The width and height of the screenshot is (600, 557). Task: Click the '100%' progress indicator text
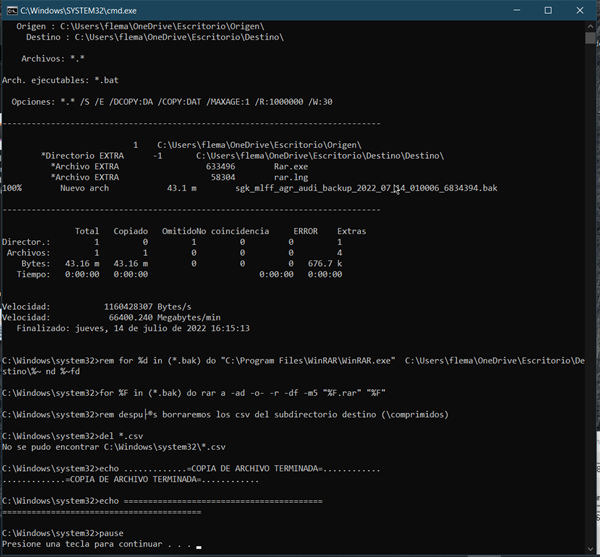pyautogui.click(x=12, y=188)
